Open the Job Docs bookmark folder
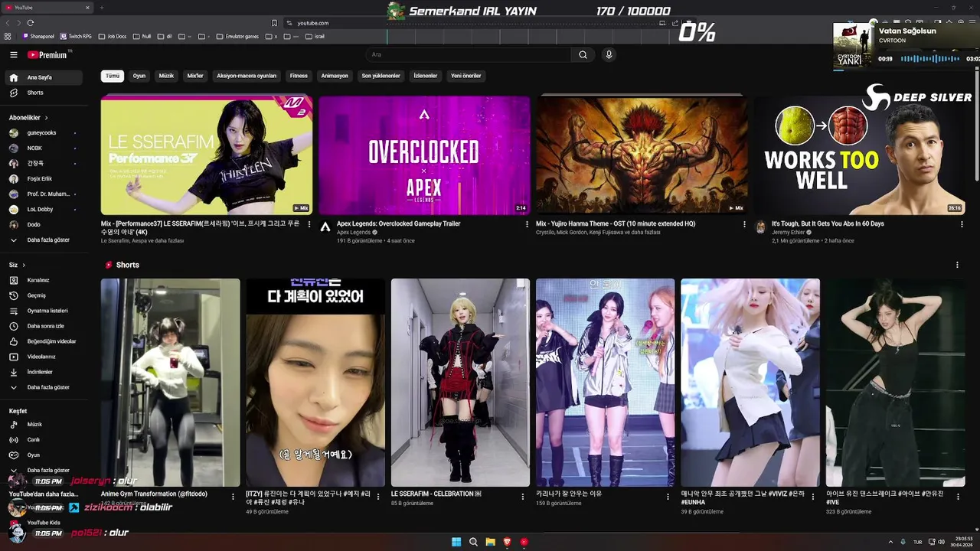Image resolution: width=980 pixels, height=551 pixels. [x=113, y=36]
